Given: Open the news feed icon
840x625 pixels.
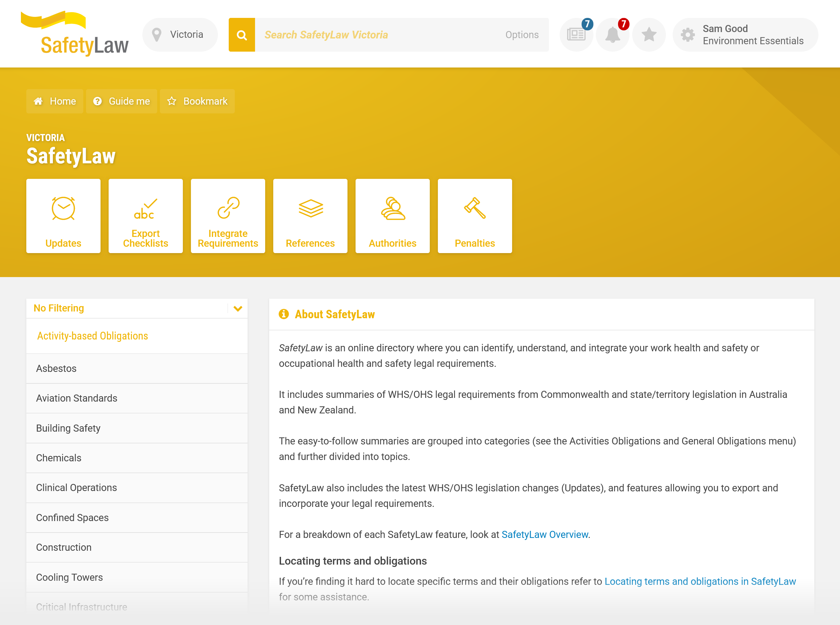Looking at the screenshot, I should click(576, 35).
